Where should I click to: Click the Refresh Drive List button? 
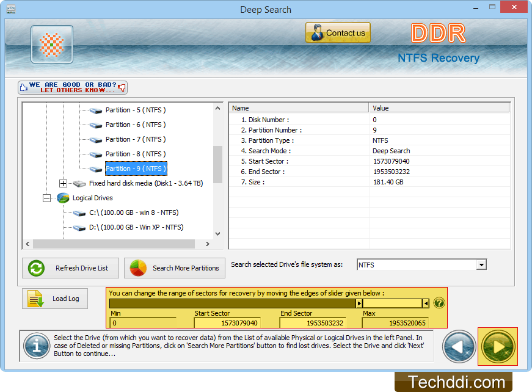pyautogui.click(x=71, y=268)
